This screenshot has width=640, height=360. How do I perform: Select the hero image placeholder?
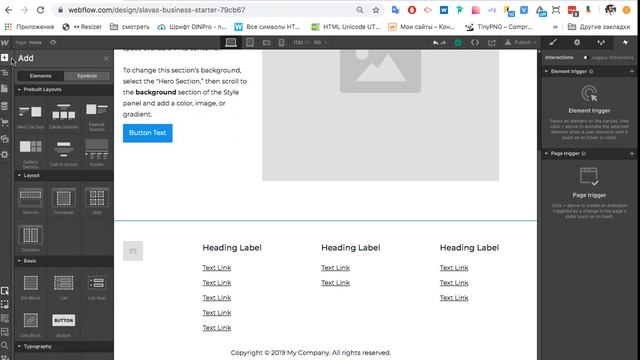click(x=380, y=116)
